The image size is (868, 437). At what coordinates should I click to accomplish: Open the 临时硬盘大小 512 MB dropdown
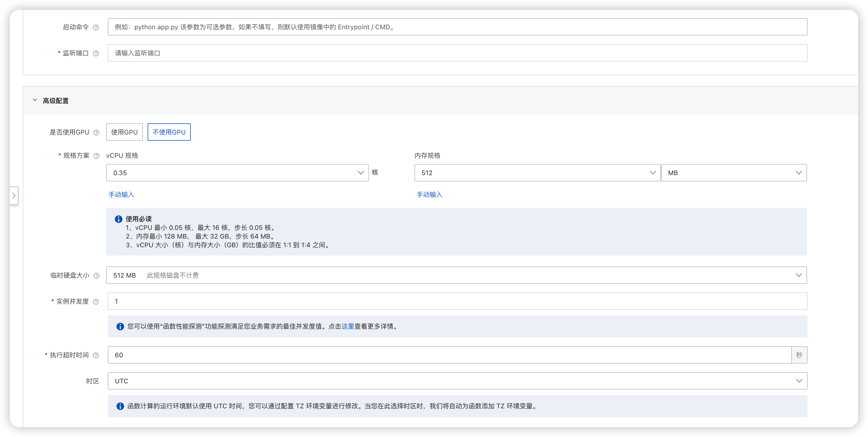(456, 275)
